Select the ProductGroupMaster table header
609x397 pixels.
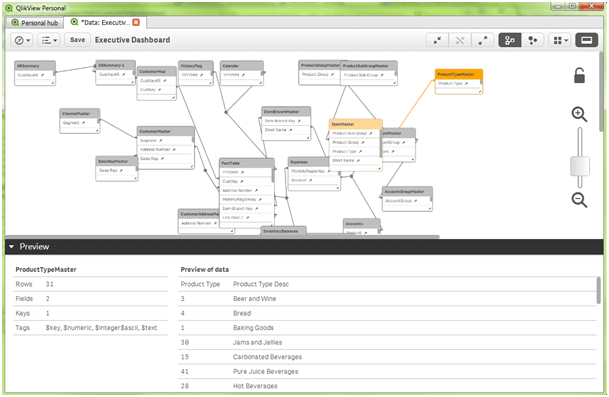coord(320,65)
